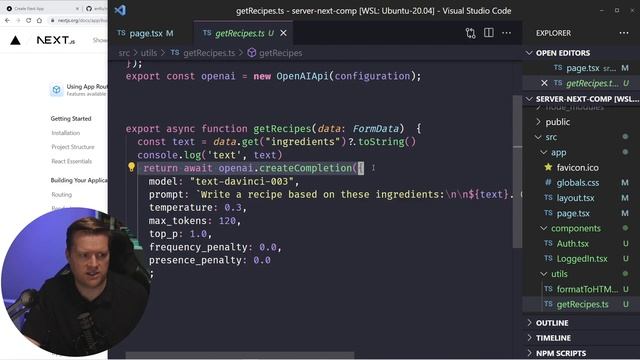Open React Essentials docs link
The height and width of the screenshot is (360, 640).
(x=71, y=161)
